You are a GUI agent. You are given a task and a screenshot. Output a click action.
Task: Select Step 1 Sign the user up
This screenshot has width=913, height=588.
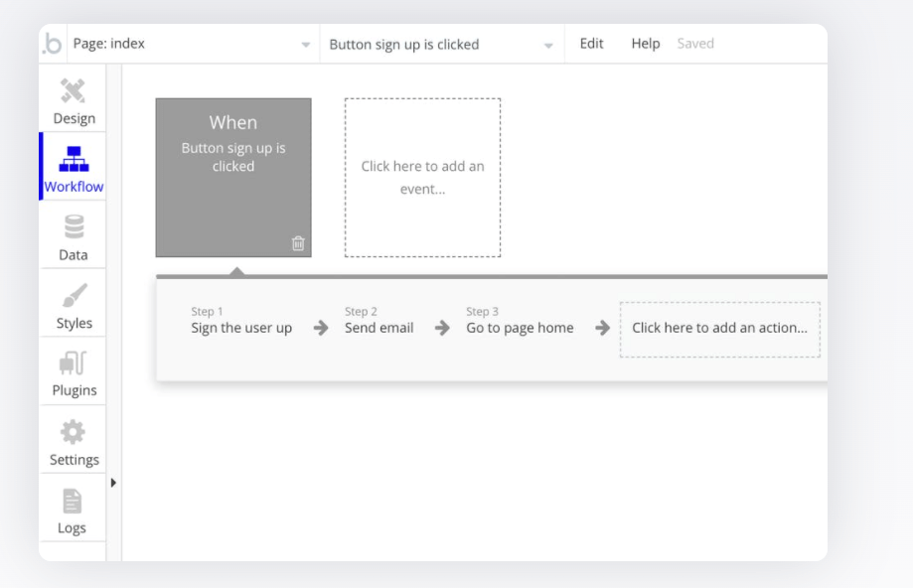pyautogui.click(x=240, y=321)
